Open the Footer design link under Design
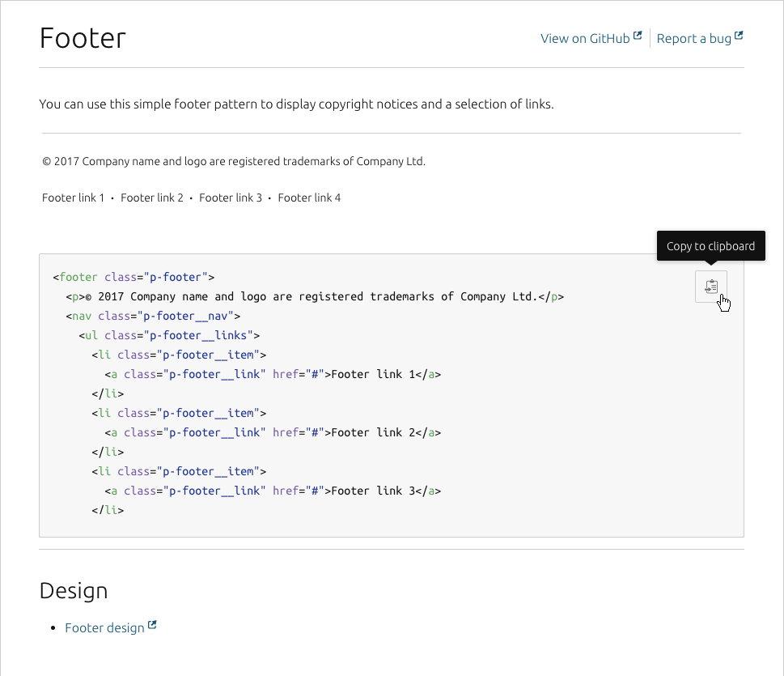 (x=104, y=627)
